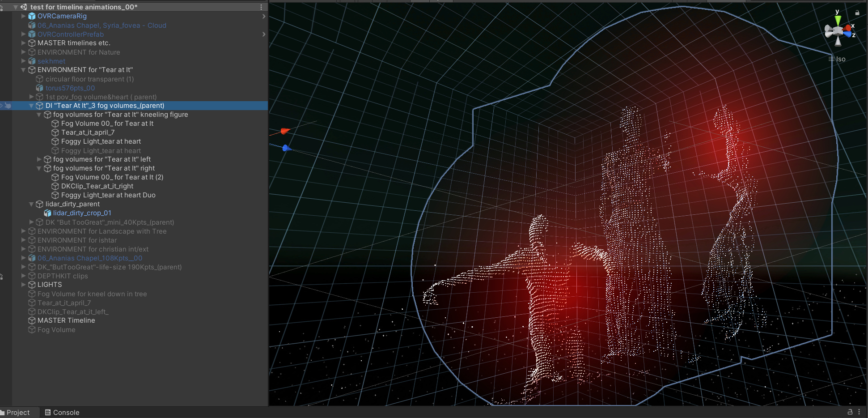This screenshot has height=418, width=868.
Task: Open the OVRCameraRig prefab using its right arrow
Action: tap(263, 16)
